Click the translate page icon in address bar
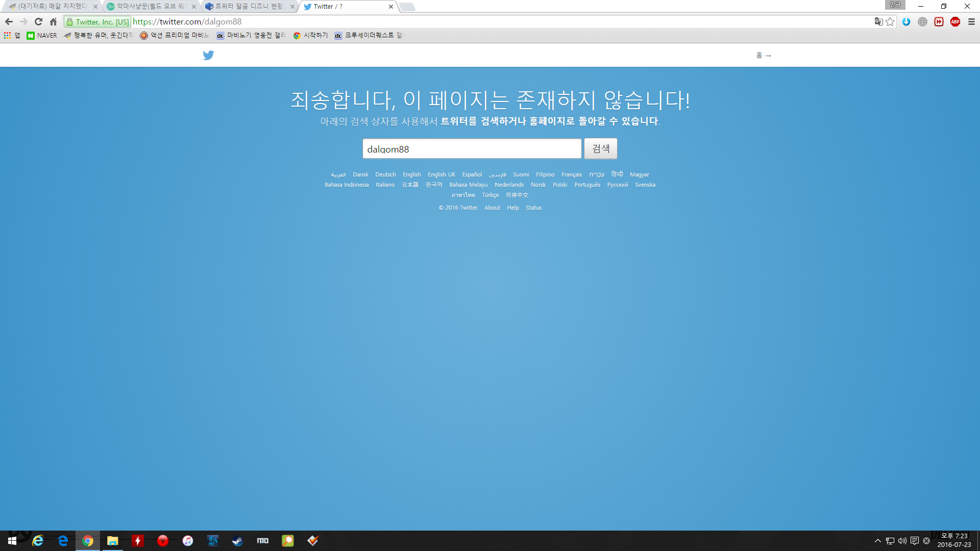 point(878,21)
